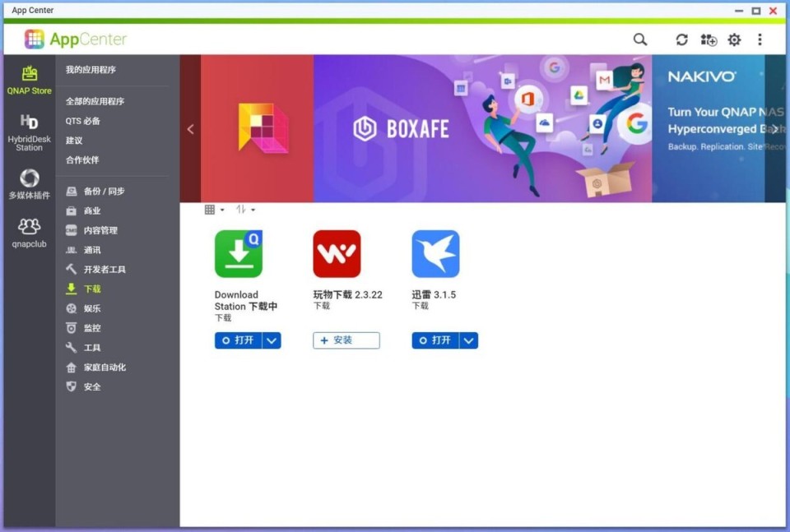
Task: Click 迅雷 3.1.5 title
Action: (434, 295)
